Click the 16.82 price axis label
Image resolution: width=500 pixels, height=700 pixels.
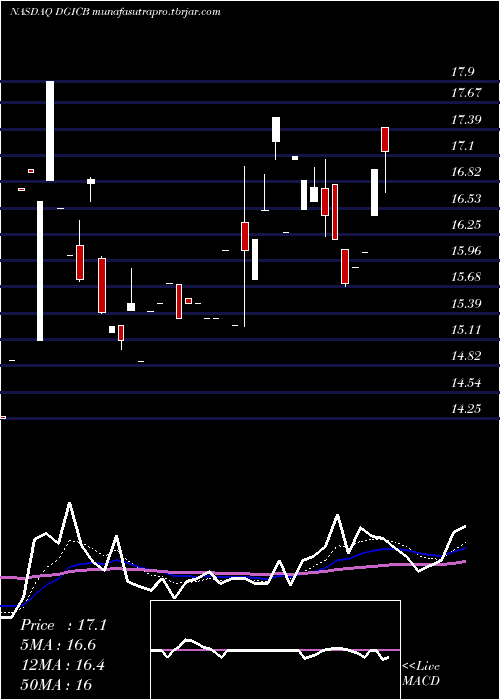tap(466, 172)
